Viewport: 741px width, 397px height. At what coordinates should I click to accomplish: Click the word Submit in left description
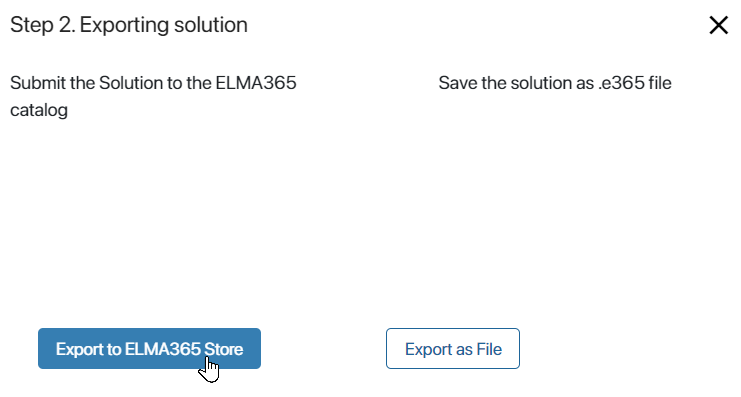38,83
